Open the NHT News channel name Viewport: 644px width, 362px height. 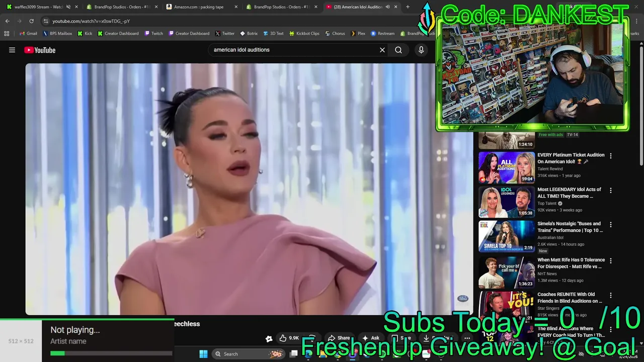(x=547, y=274)
